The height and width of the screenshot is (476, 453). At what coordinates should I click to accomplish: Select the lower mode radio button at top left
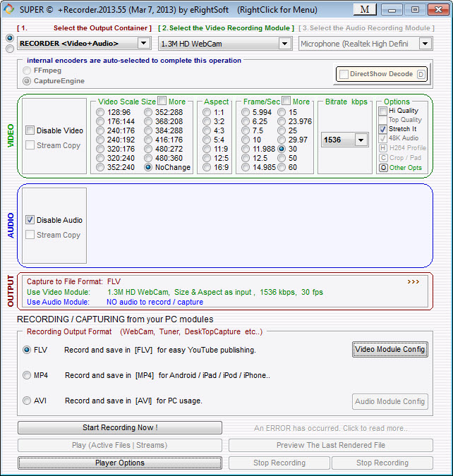(10, 49)
